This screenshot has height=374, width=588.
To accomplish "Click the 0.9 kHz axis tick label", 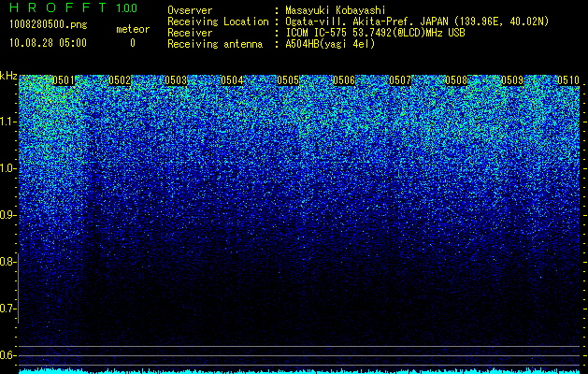I will pos(7,215).
